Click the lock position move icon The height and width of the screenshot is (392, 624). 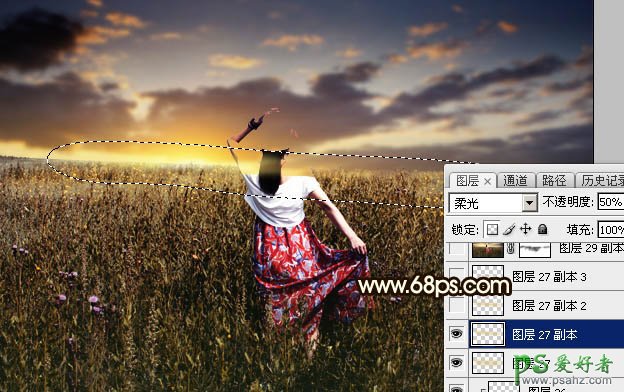526,229
